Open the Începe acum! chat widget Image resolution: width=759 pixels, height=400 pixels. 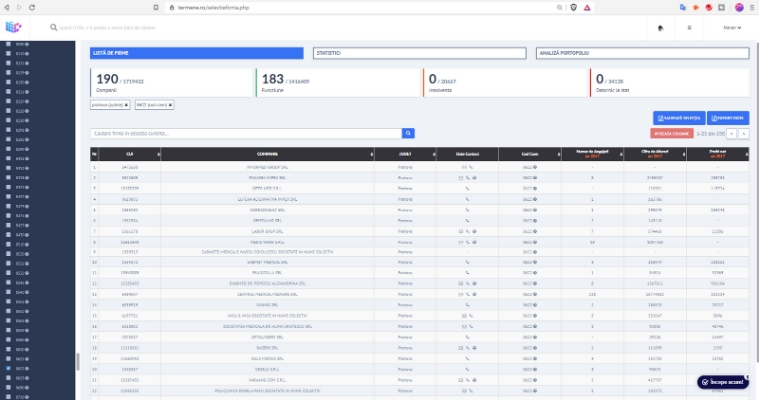point(723,382)
